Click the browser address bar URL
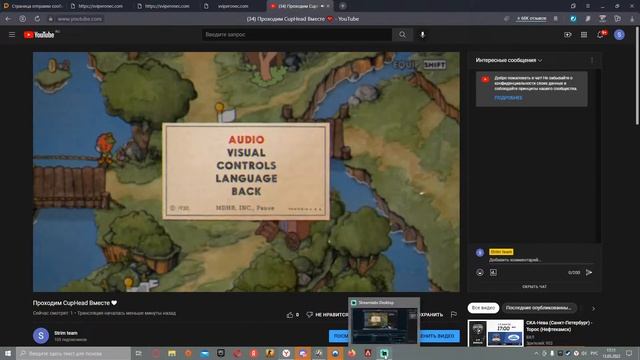Image resolution: width=640 pixels, height=360 pixels. pyautogui.click(x=80, y=19)
